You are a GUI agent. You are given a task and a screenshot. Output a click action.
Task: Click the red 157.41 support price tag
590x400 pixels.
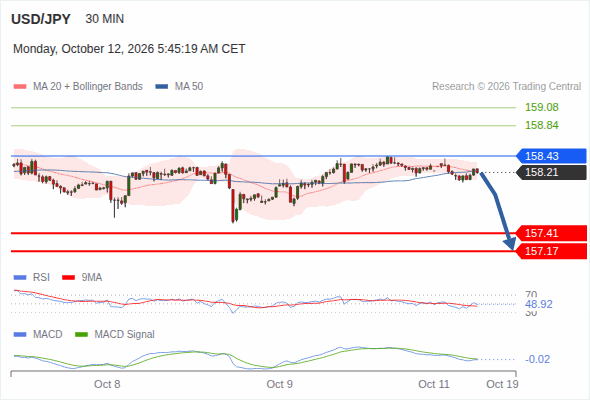click(x=551, y=233)
